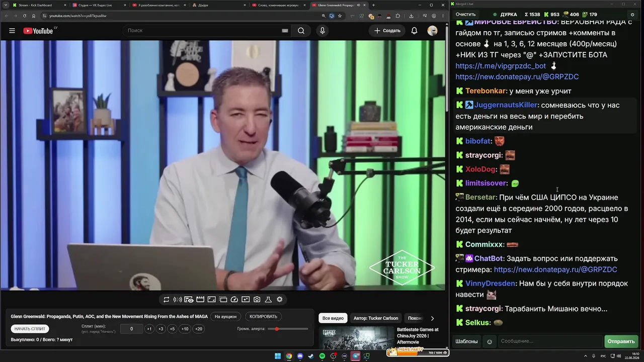The image size is (644, 362).
Task: Open Battlestate Games ChinaJoy video thumbnail
Action: click(356, 338)
